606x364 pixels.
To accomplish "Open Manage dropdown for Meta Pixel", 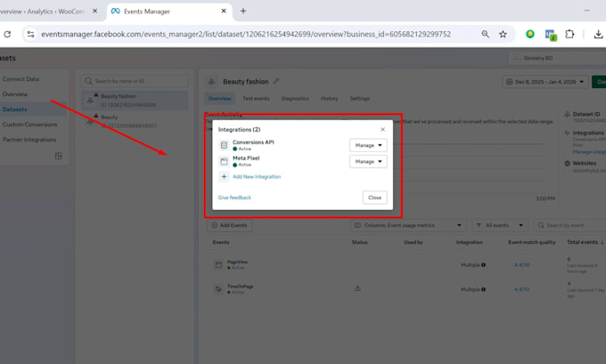I will pos(368,161).
